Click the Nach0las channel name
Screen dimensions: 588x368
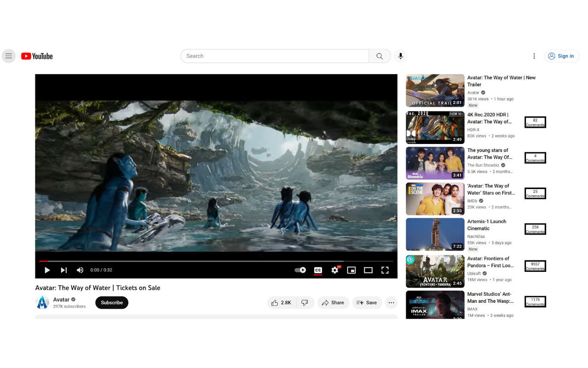[x=476, y=236]
